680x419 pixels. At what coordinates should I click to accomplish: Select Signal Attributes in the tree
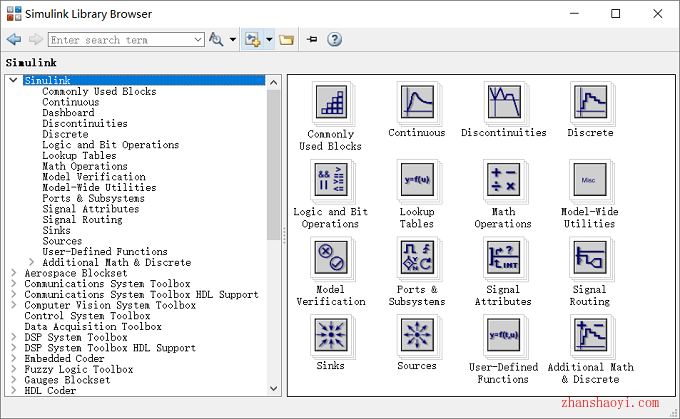[91, 209]
